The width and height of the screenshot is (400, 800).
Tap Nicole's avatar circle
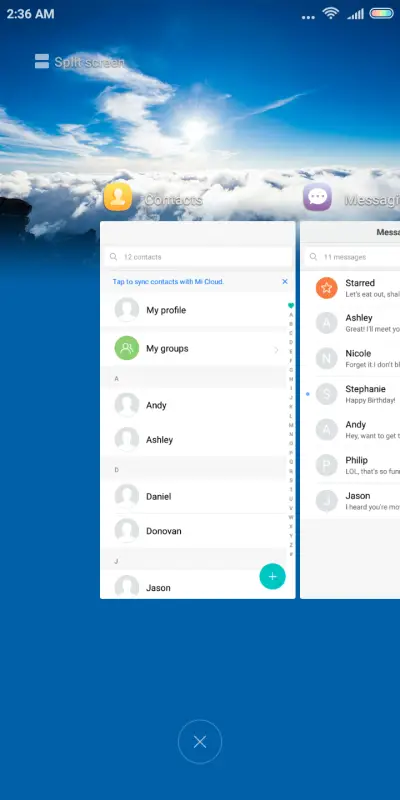[x=327, y=359]
